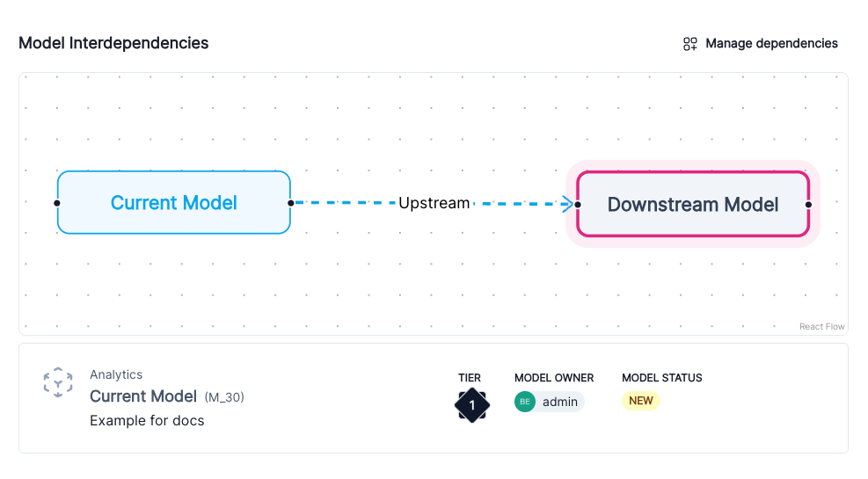Click the dashed edge arrowhead near Downstream Model
The image size is (868, 479).
[567, 204]
